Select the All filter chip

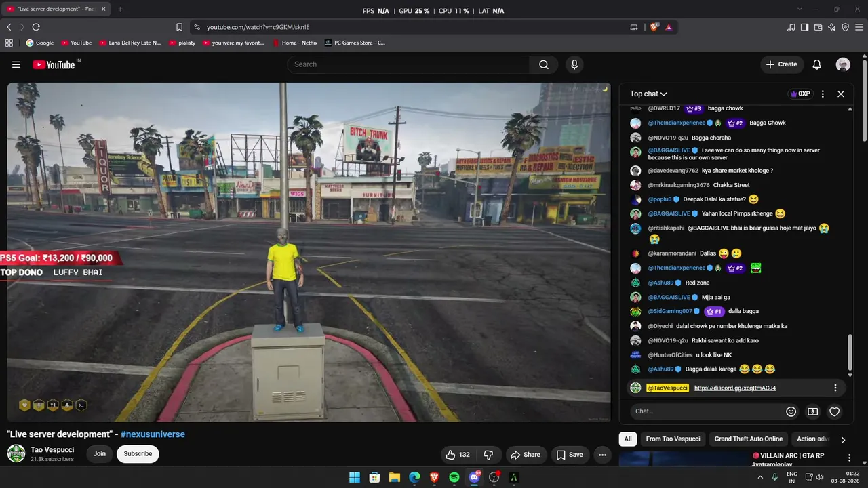click(x=628, y=439)
